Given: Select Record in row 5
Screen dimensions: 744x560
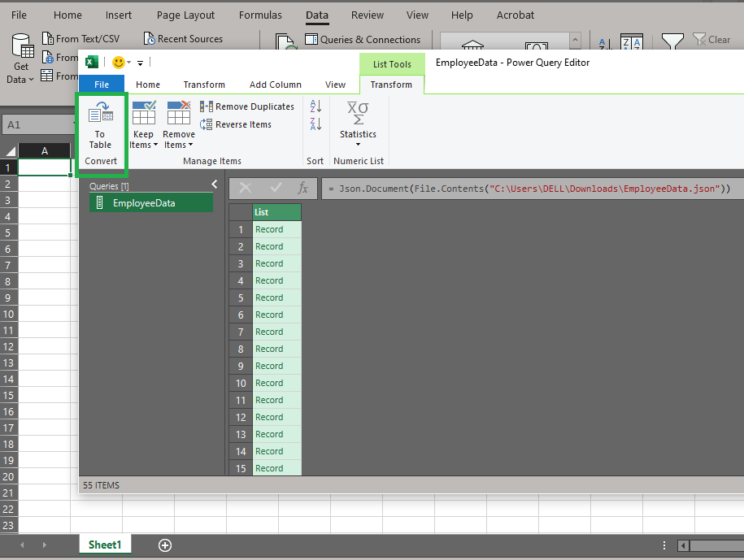Looking at the screenshot, I should pyautogui.click(x=276, y=297).
